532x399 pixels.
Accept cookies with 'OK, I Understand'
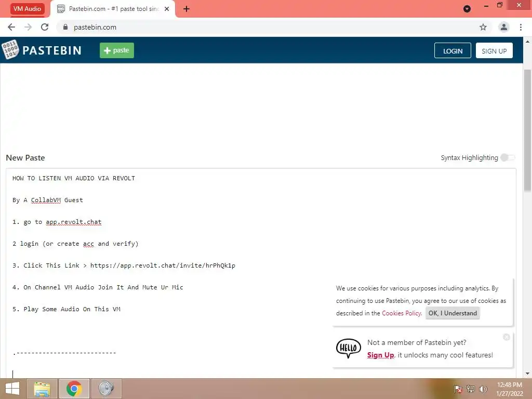(x=453, y=313)
